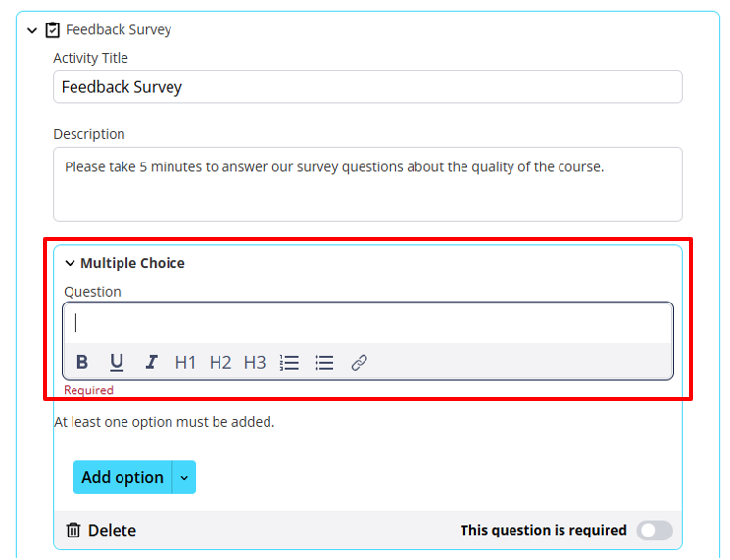Focus the Question text editor

pos(367,323)
